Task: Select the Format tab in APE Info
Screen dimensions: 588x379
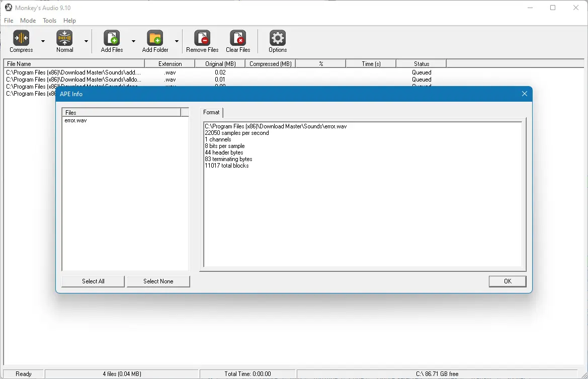Action: click(211, 112)
